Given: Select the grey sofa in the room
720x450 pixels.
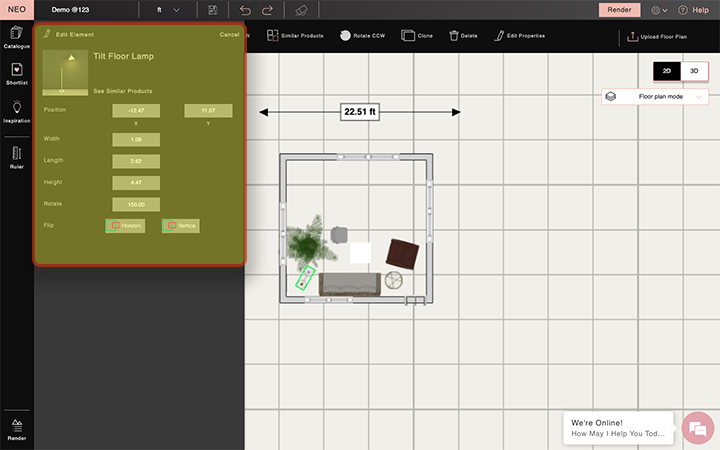Looking at the screenshot, I should (350, 284).
